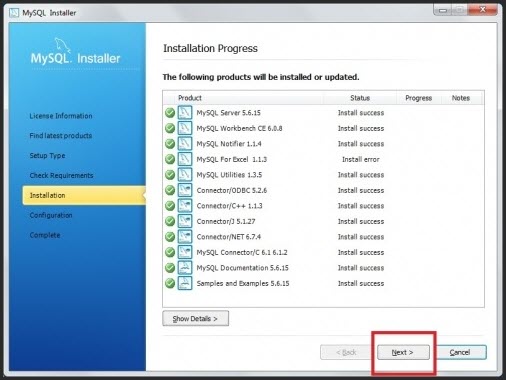Select the 'Samples and Examples 5.6.15' product name
This screenshot has height=380, width=506.
click(x=243, y=283)
